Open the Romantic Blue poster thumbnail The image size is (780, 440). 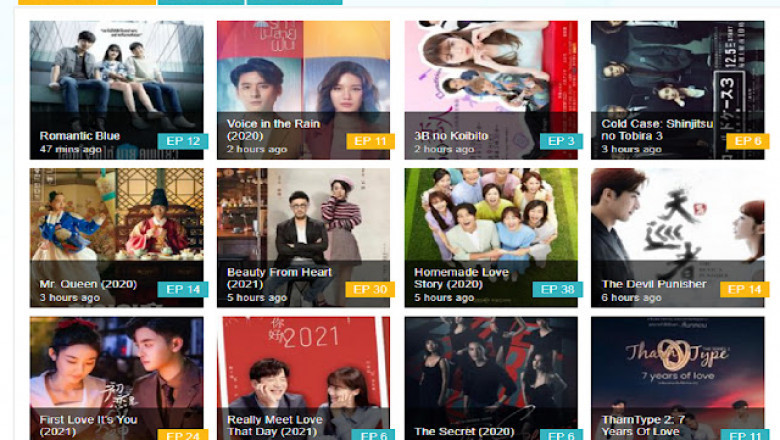116,90
